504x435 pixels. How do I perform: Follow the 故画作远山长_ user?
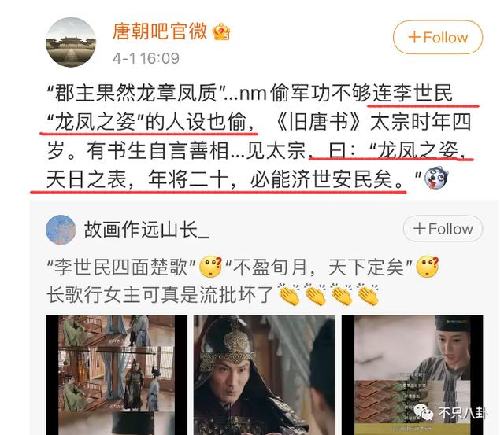click(x=443, y=229)
